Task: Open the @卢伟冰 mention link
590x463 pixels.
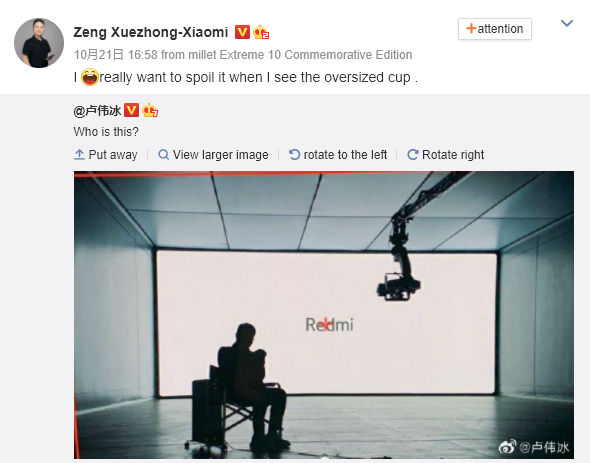Action: [x=97, y=111]
